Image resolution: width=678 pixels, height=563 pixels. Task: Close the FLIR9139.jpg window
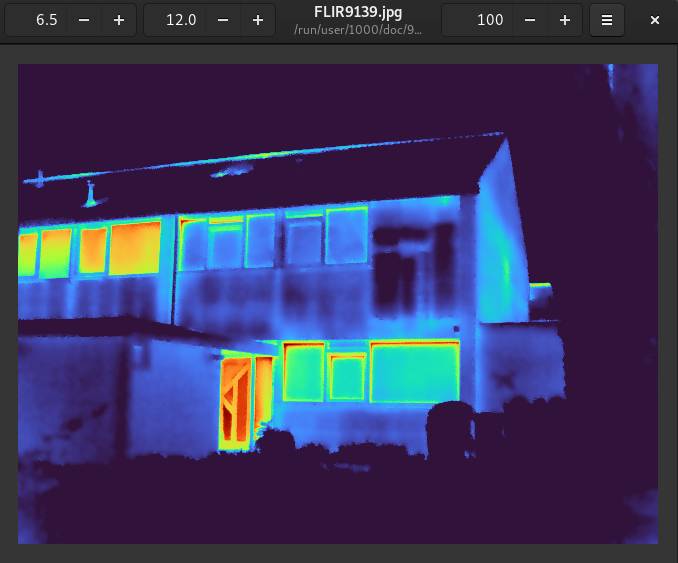pos(655,20)
